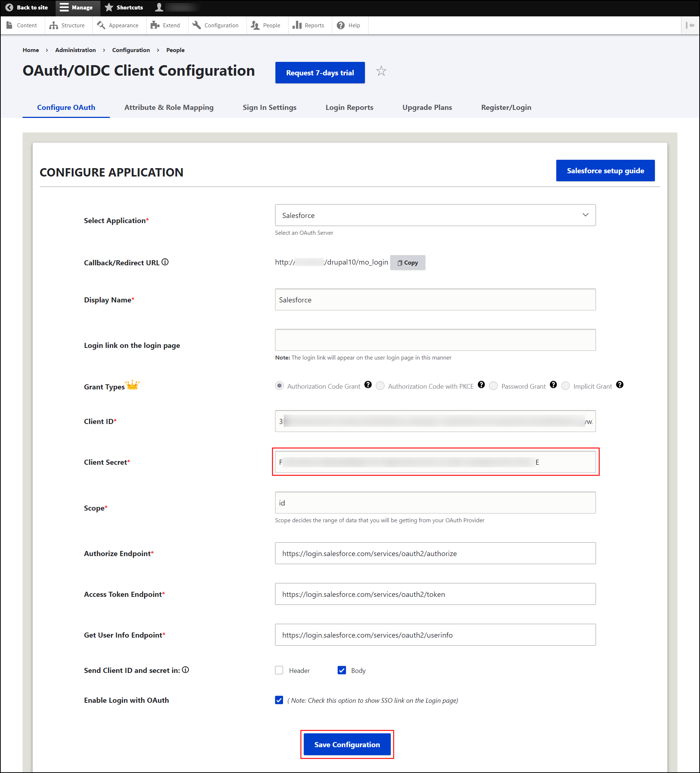Click help icon beside Implicit Grant

point(620,385)
